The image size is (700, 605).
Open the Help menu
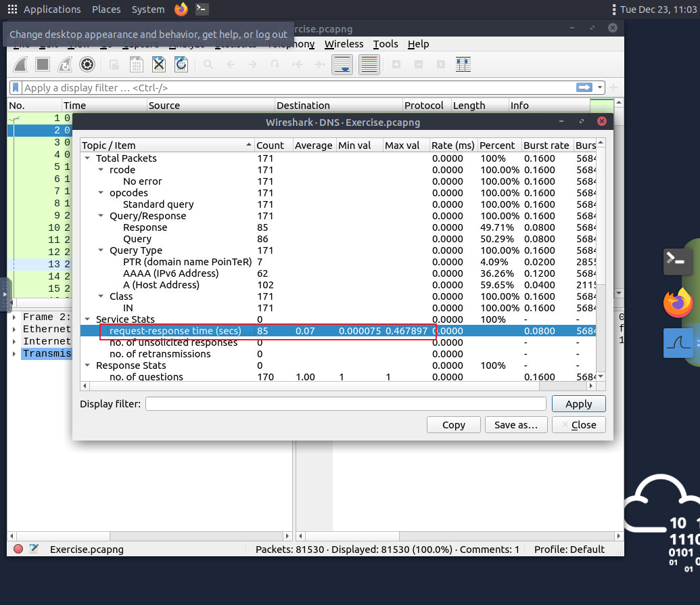click(x=418, y=44)
